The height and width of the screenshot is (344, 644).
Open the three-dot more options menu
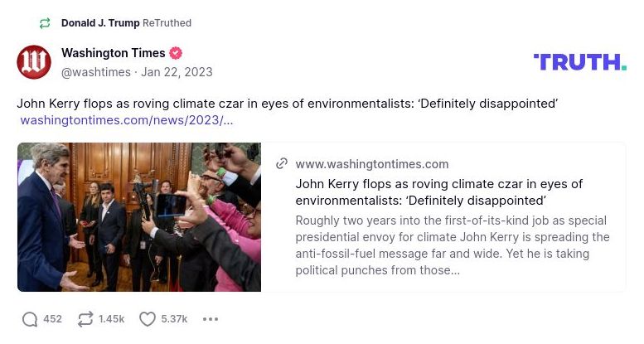click(x=211, y=319)
